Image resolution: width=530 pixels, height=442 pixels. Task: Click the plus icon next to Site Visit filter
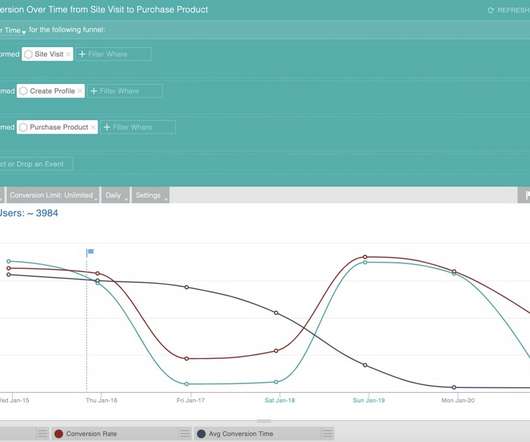pos(82,54)
